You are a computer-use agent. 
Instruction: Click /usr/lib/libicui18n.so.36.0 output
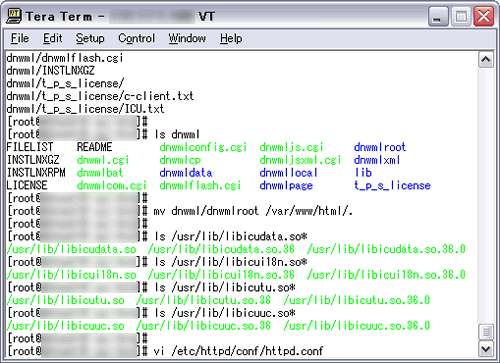pos(386,275)
